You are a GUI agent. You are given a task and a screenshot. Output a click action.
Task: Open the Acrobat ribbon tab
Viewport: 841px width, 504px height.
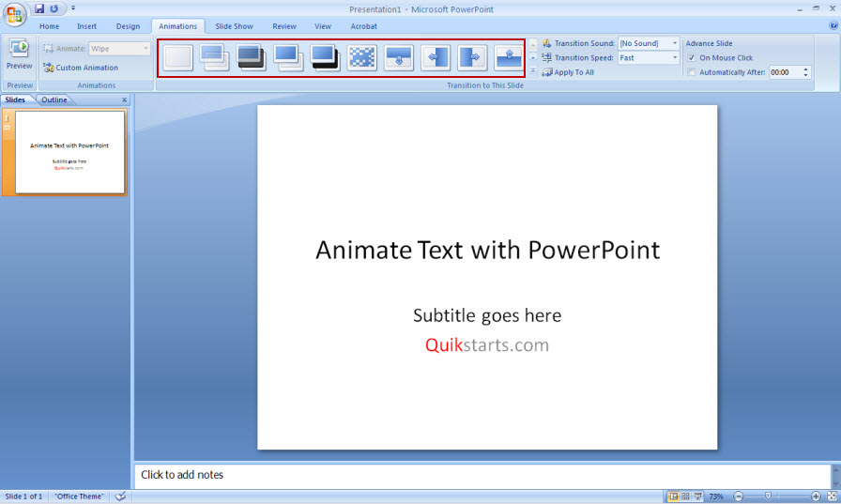[363, 26]
